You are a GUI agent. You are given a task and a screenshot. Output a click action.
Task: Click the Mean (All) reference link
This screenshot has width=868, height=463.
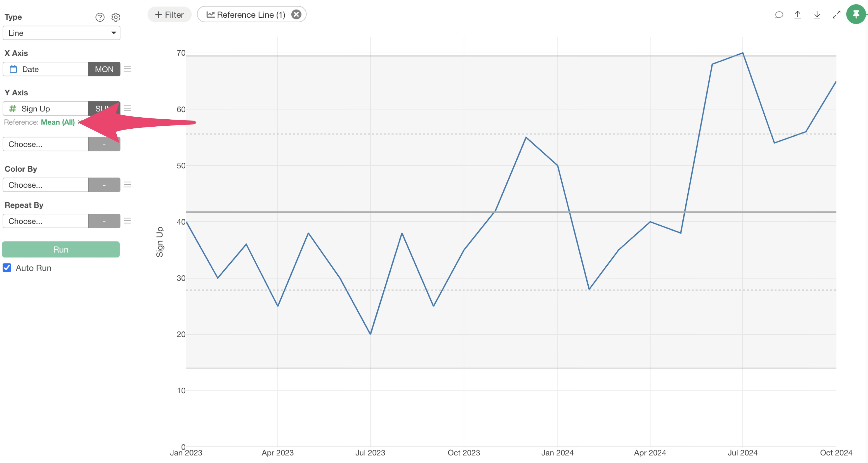(x=58, y=122)
